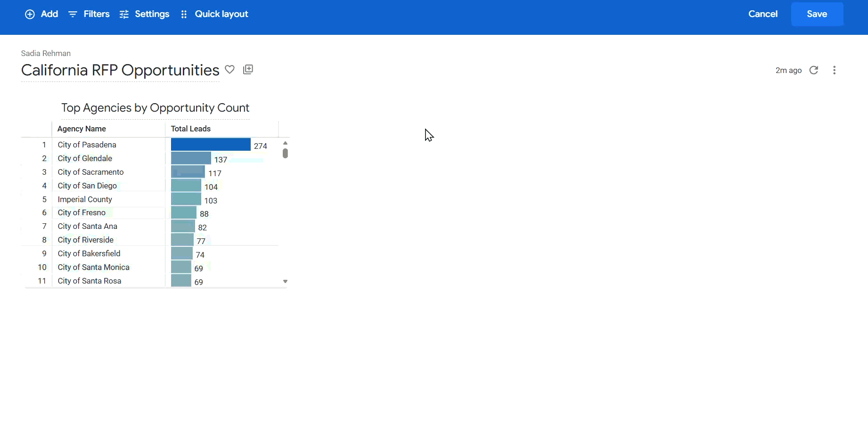Click the 74 total leads value
The width and height of the screenshot is (868, 423).
(x=200, y=255)
